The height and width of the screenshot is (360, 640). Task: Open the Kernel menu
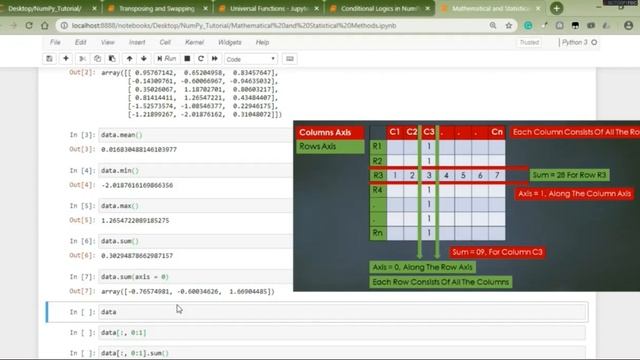coord(194,42)
